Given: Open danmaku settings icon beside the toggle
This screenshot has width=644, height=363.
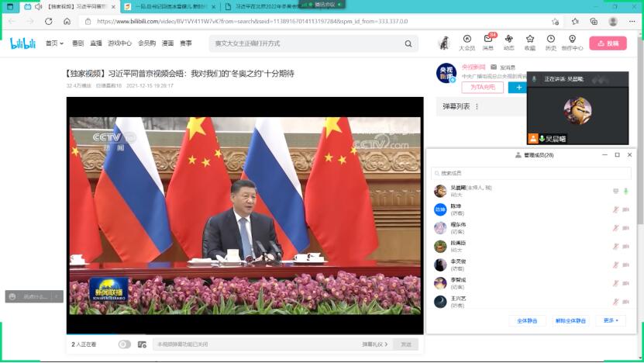Looking at the screenshot, I should point(142,344).
